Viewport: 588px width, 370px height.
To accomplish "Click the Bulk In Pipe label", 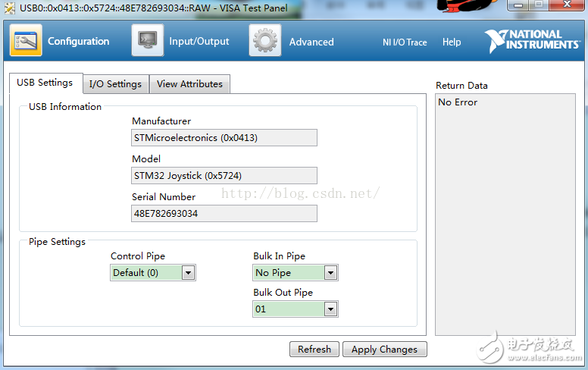I will tap(279, 256).
